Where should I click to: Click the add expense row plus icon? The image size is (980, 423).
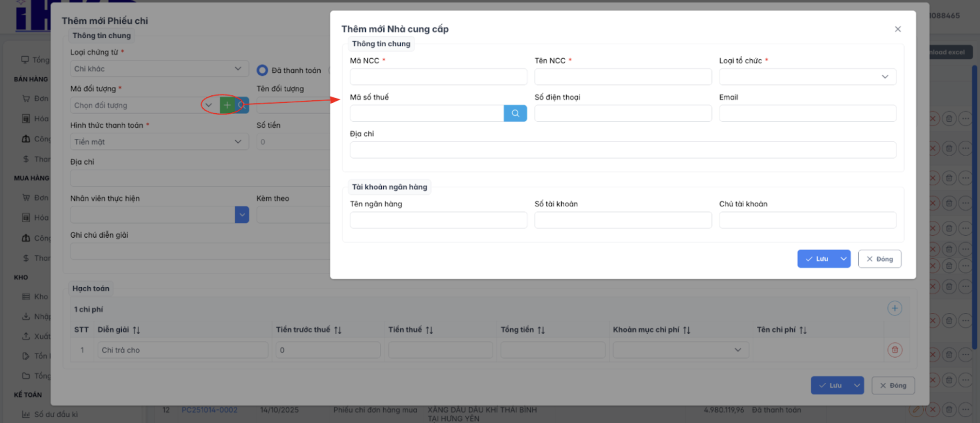[x=894, y=309]
